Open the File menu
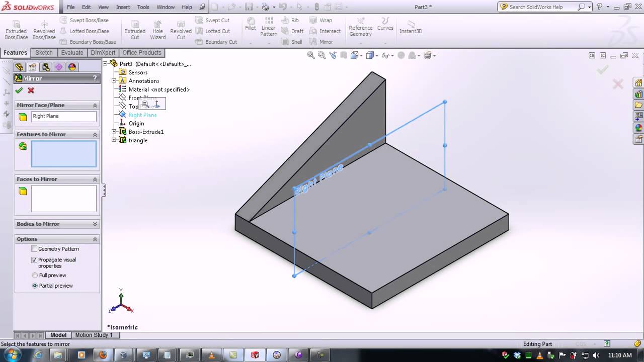 click(71, 7)
